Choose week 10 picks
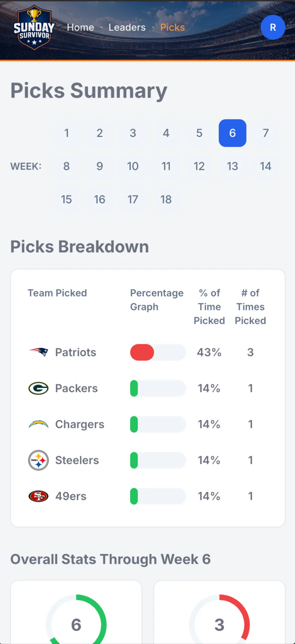This screenshot has height=644, width=295. (x=133, y=166)
